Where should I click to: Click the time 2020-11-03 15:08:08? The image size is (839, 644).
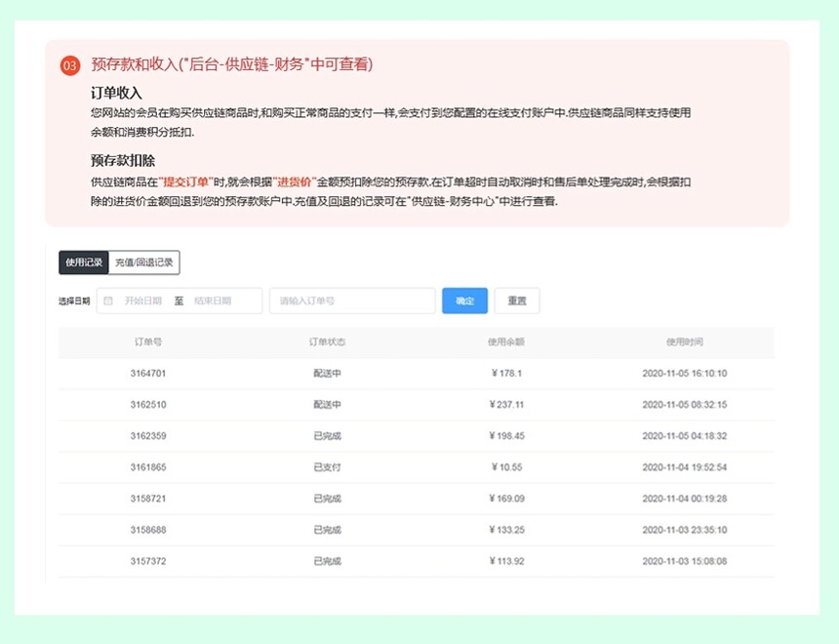pos(685,561)
